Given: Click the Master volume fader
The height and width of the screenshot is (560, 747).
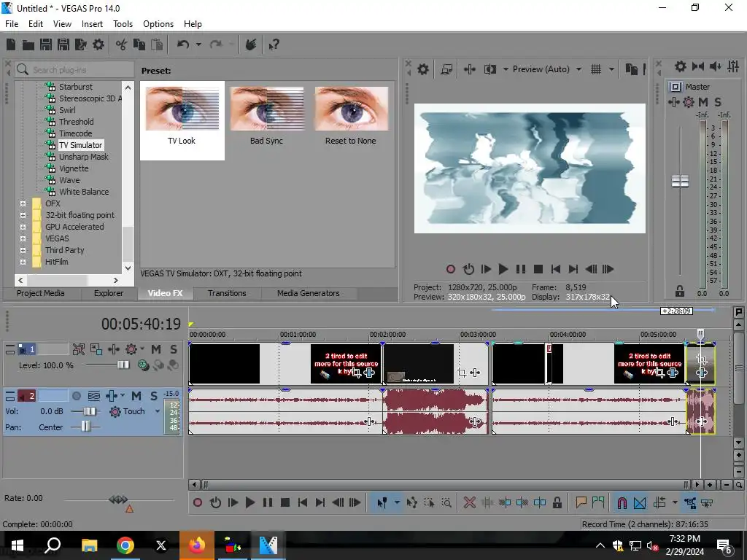Looking at the screenshot, I should (681, 181).
